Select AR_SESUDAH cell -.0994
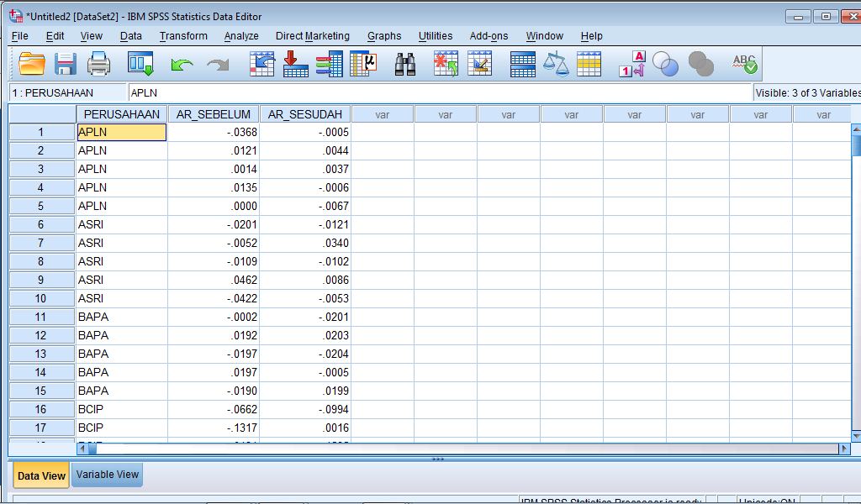The height and width of the screenshot is (504, 861). pyautogui.click(x=305, y=409)
